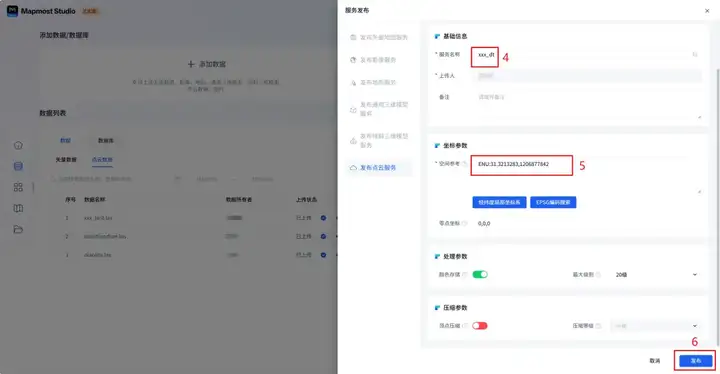Viewport: 720px width, 374px height.
Task: Click the EPSG编码搜索 button
Action: pyautogui.click(x=553, y=202)
